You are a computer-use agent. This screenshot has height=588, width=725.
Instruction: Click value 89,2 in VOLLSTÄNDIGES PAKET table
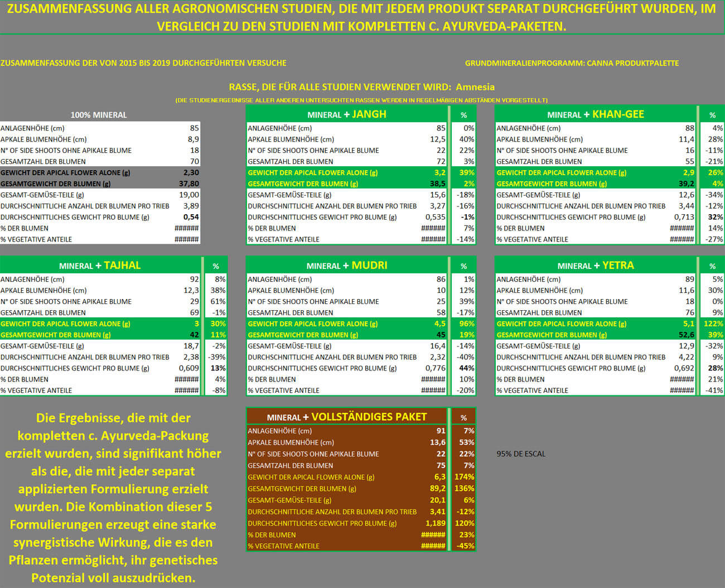pyautogui.click(x=437, y=489)
